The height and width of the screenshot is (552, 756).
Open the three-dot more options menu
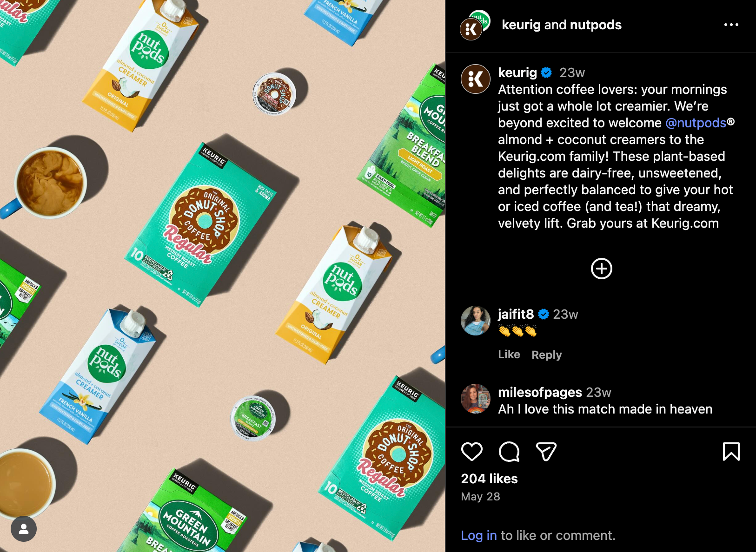[731, 25]
